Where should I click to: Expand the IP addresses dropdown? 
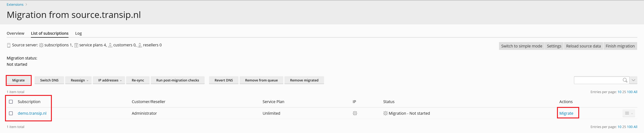[109, 80]
